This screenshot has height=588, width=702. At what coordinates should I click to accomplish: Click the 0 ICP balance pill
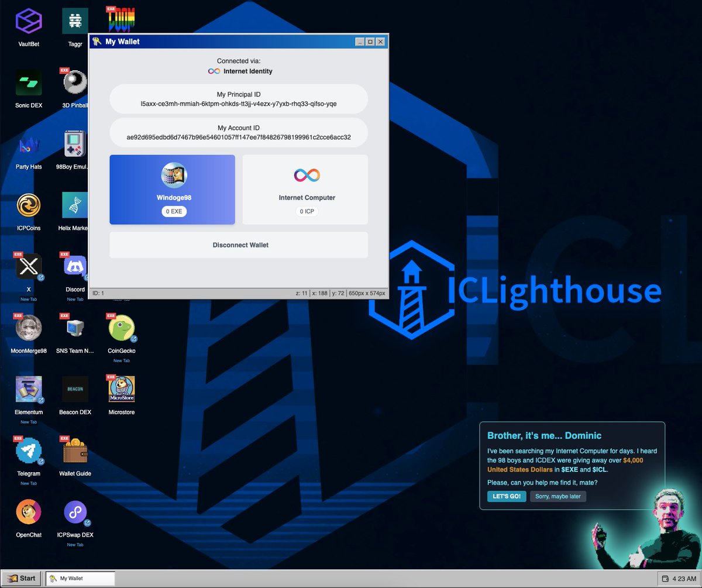(307, 211)
